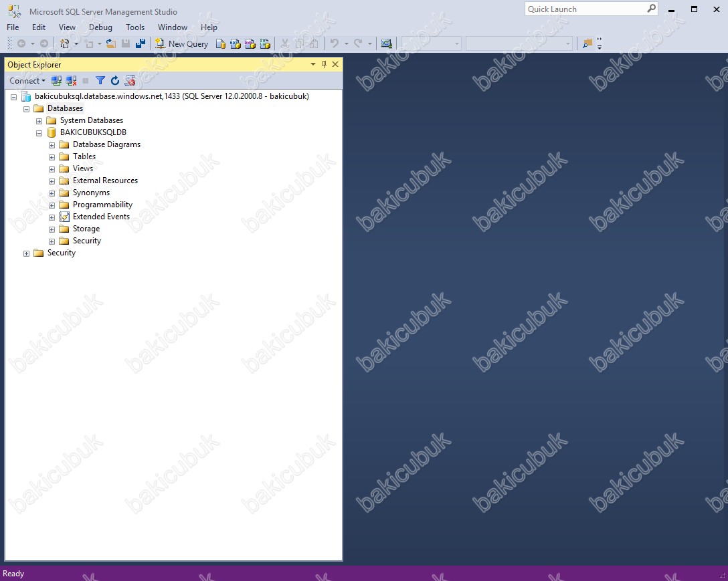
Task: Click the Filter funnel icon
Action: 100,81
